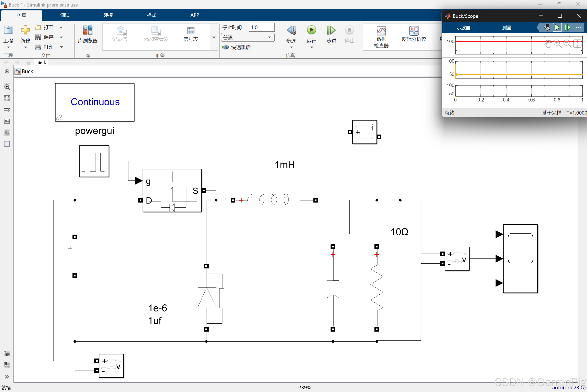The image size is (587, 392).
Task: Open the Save options dropdown arrow
Action: (61, 37)
